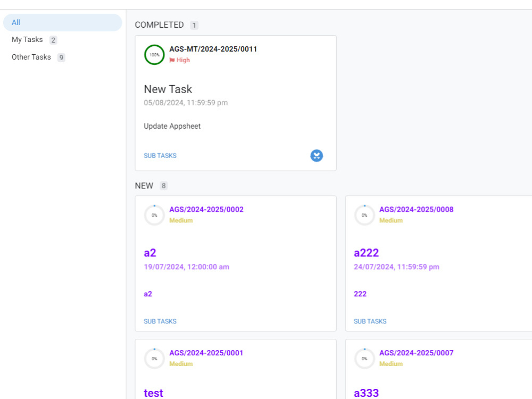
Task: Click the 0% progress circle on task a222
Action: pos(364,215)
